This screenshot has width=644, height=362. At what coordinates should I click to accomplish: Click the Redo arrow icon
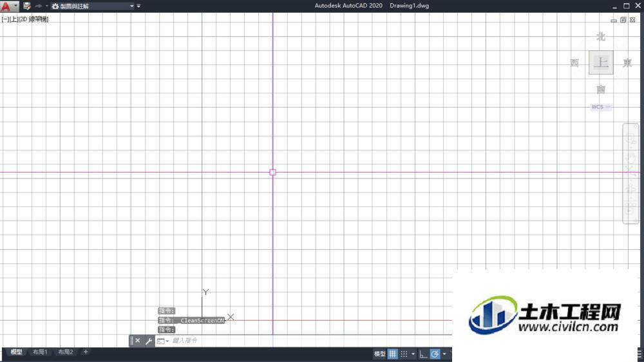click(x=39, y=6)
